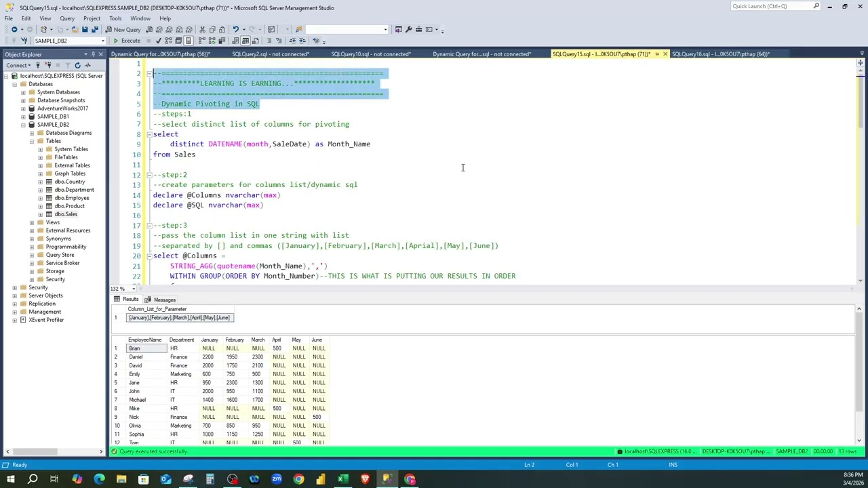
Task: Select dbo.Sales table in tree
Action: [x=66, y=214]
